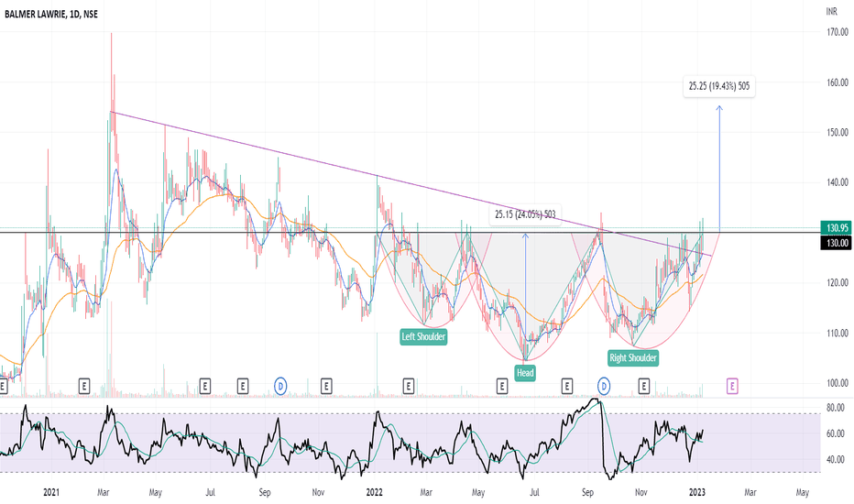Click the dividend D marker in September 2022
This screenshot has height=504, width=854.
pyautogui.click(x=604, y=387)
